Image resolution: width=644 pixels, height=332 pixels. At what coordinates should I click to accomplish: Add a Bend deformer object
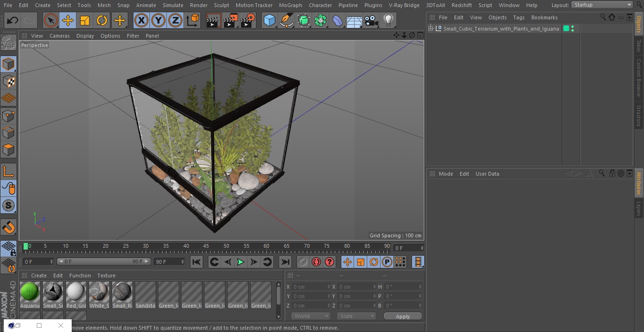pos(338,20)
